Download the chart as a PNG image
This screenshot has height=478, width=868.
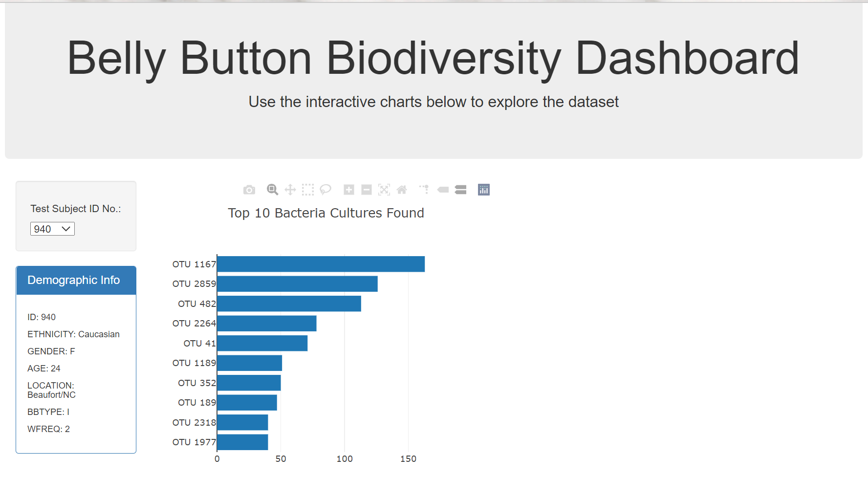tap(249, 190)
